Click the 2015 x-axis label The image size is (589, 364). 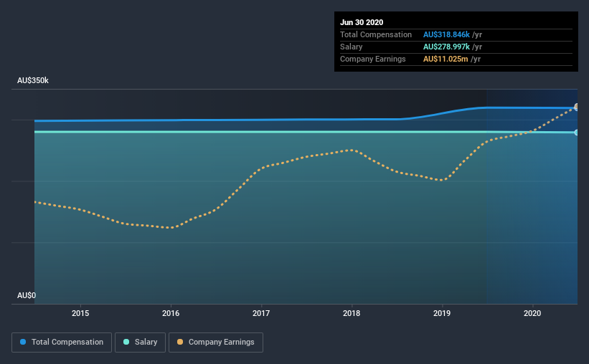pos(80,313)
